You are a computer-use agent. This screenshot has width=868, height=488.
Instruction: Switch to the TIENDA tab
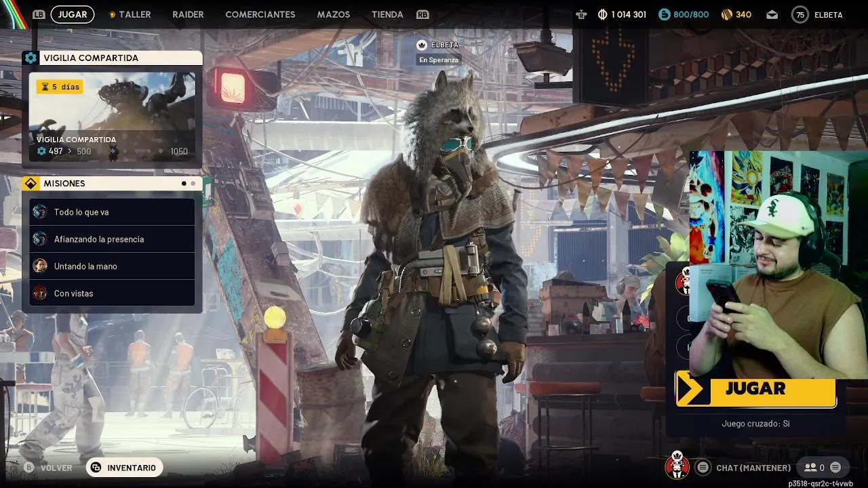click(x=387, y=14)
